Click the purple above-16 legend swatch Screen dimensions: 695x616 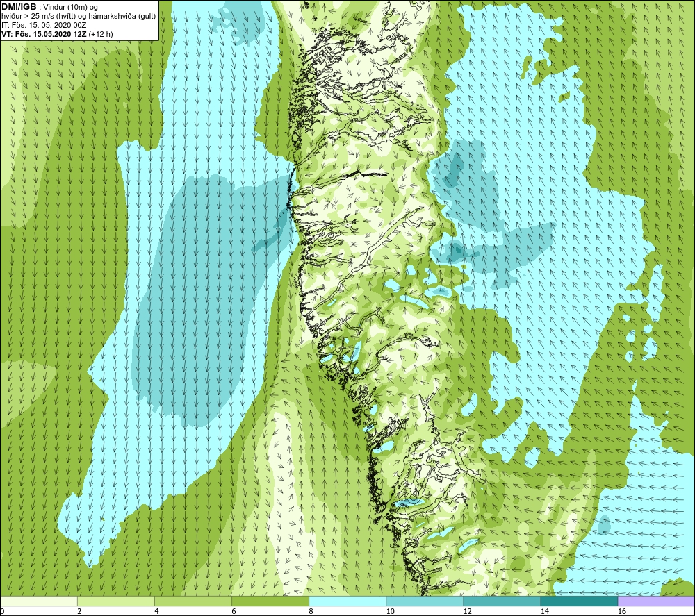(x=656, y=601)
